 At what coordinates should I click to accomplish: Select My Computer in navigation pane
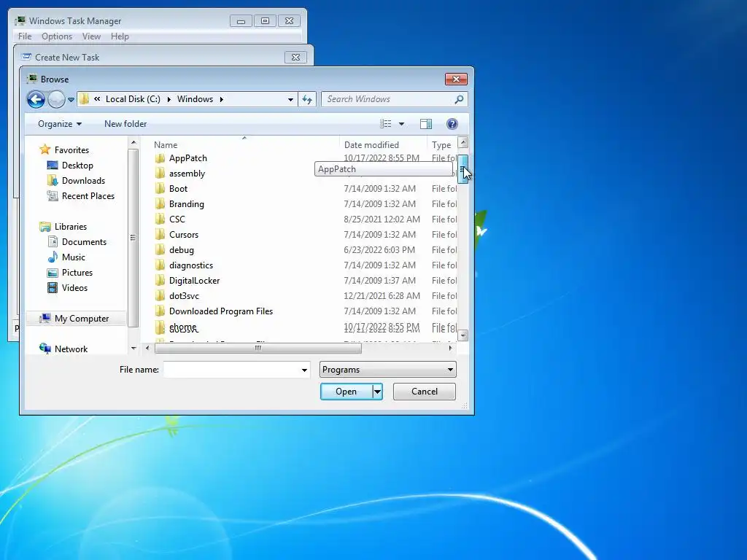coord(82,319)
